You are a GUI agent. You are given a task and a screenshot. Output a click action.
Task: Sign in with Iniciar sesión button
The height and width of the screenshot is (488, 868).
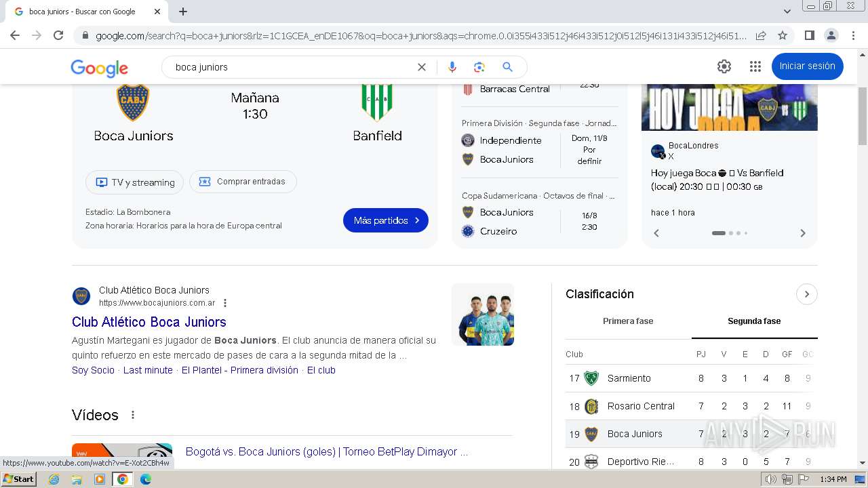tap(807, 66)
